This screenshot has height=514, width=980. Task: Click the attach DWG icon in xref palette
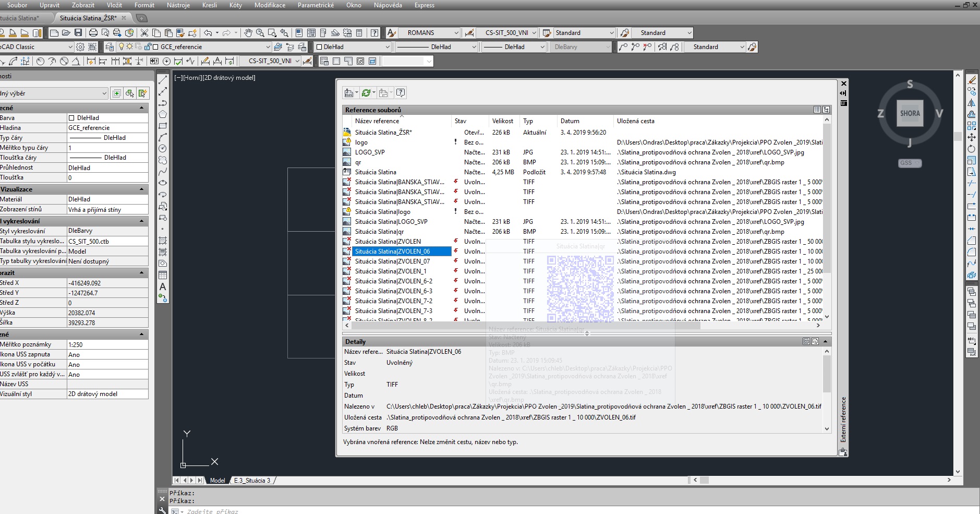point(349,93)
